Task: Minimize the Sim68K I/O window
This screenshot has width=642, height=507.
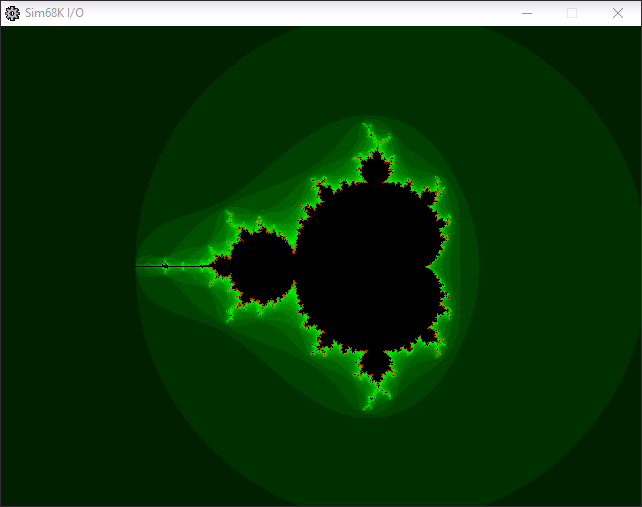Action: 527,13
